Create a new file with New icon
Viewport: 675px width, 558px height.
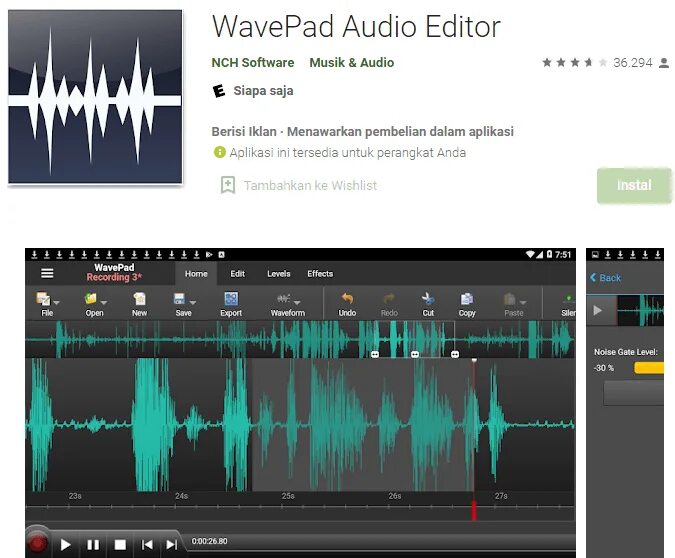[139, 298]
